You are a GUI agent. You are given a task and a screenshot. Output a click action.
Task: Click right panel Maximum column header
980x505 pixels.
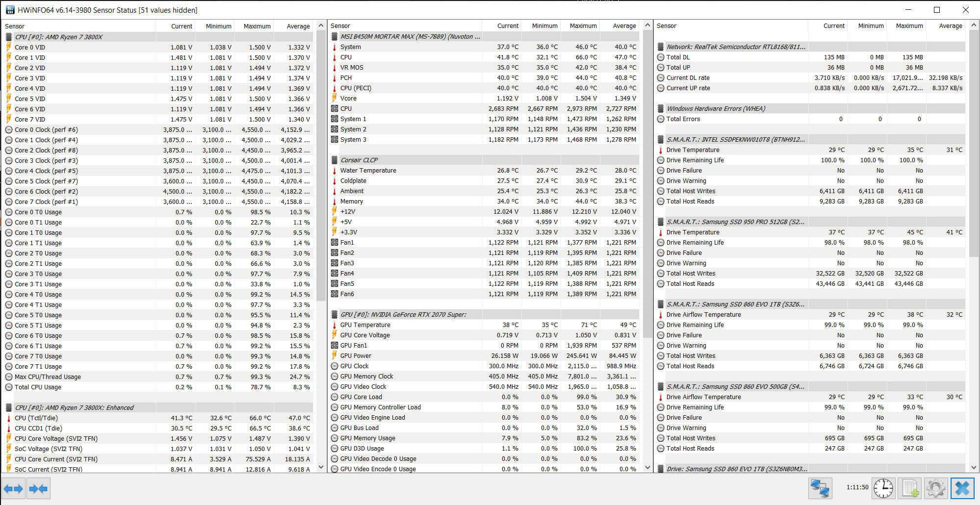click(x=906, y=26)
